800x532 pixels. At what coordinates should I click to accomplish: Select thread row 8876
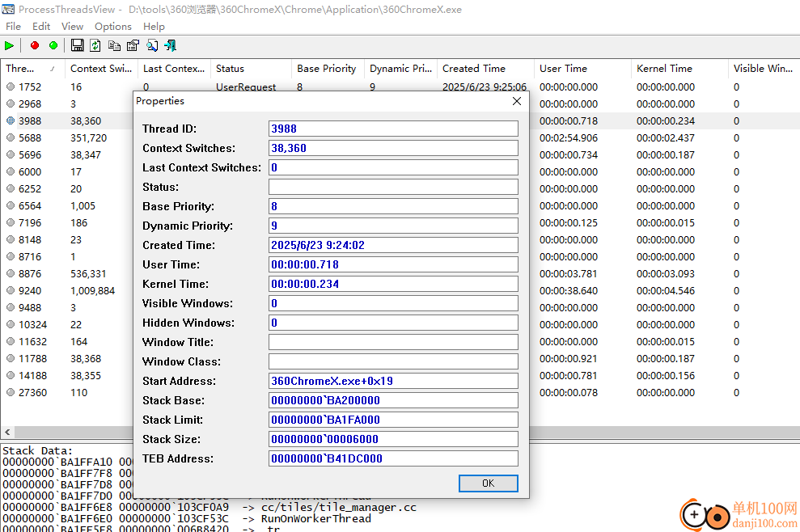pos(66,274)
